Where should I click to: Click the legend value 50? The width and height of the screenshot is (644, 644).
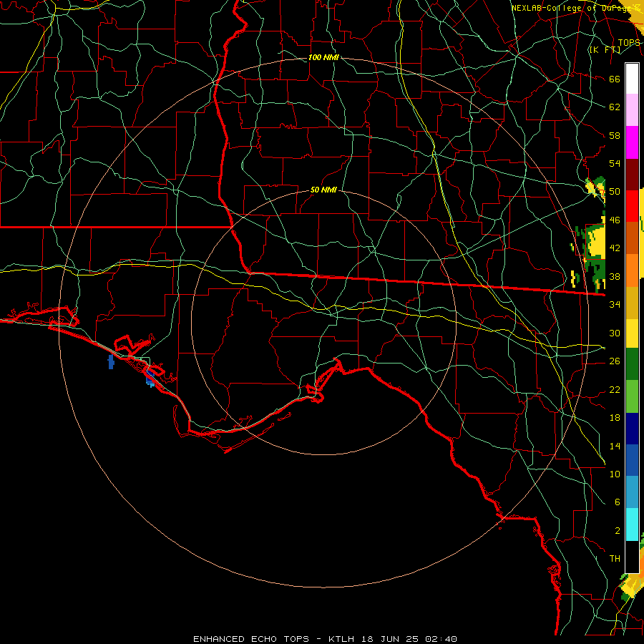pos(615,192)
